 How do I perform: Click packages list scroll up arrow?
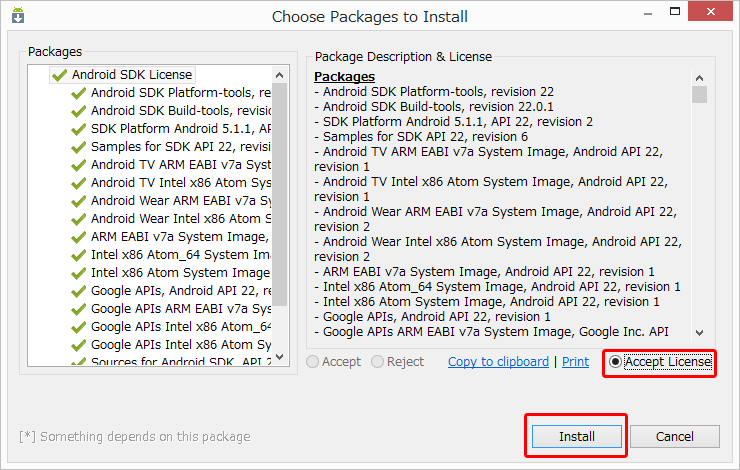279,75
